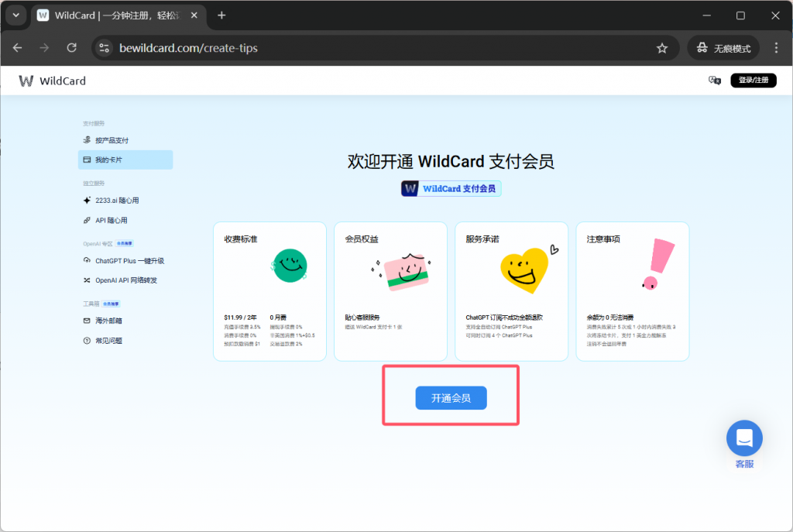Viewport: 793px width, 532px height.
Task: Click the 会员推荐 badge beside OpenAI 专区
Action: 125,243
